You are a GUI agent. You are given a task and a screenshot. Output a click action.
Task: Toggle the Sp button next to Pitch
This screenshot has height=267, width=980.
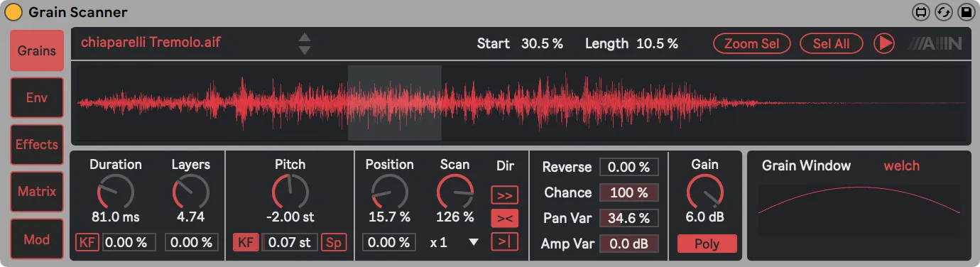pos(333,242)
